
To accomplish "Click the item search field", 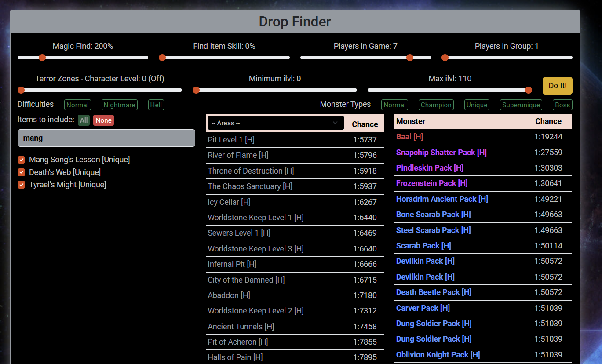I will pyautogui.click(x=106, y=138).
